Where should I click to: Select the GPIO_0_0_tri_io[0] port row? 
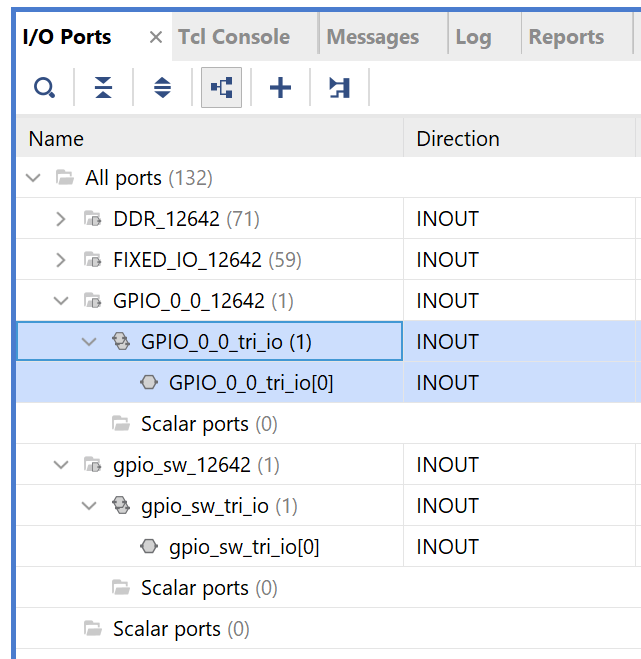point(326,383)
